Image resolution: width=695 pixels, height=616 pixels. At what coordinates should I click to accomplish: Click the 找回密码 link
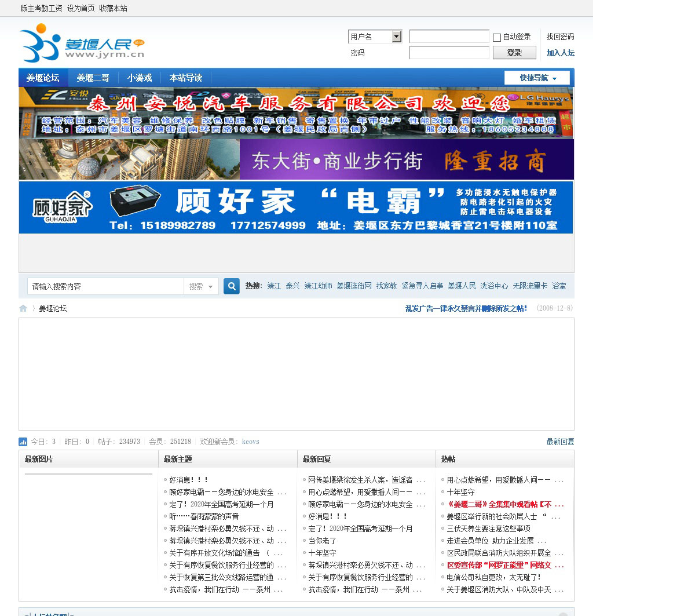point(560,37)
